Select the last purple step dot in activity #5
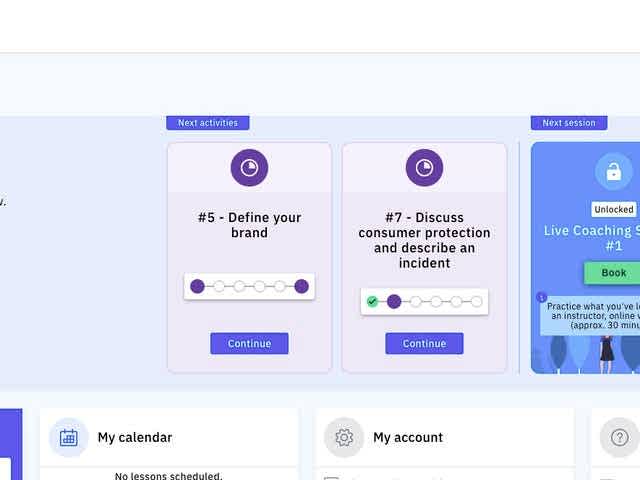Image resolution: width=640 pixels, height=480 pixels. (x=301, y=286)
